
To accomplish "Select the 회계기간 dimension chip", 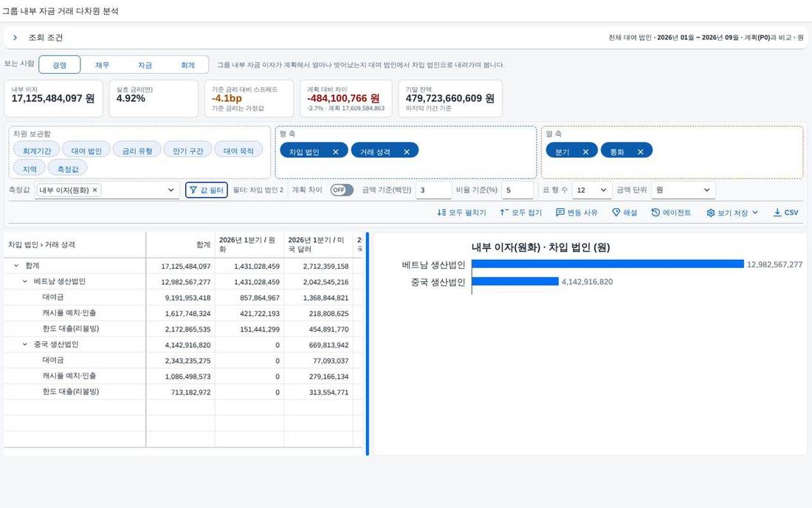I will click(x=37, y=151).
